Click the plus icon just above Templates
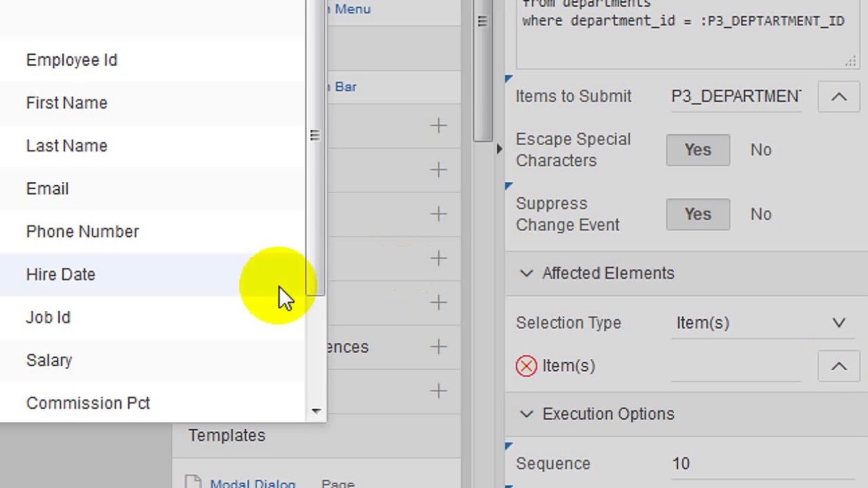The image size is (868, 488). [438, 391]
